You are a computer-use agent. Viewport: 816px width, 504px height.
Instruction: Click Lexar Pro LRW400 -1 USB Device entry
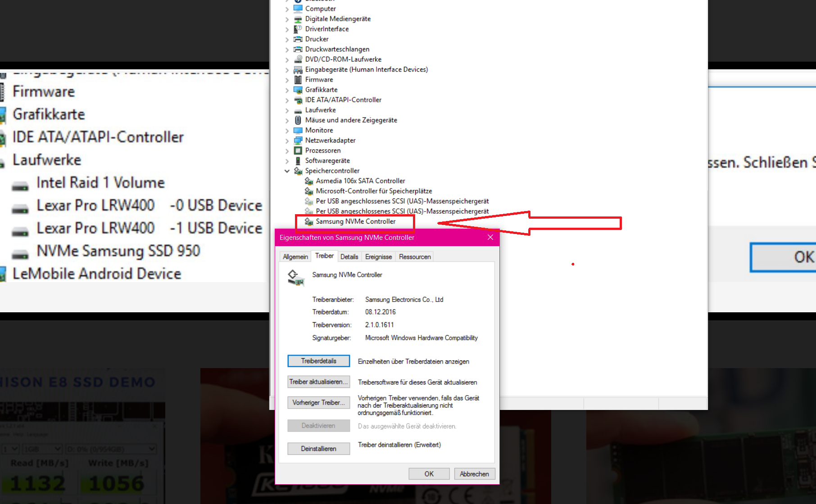150,228
